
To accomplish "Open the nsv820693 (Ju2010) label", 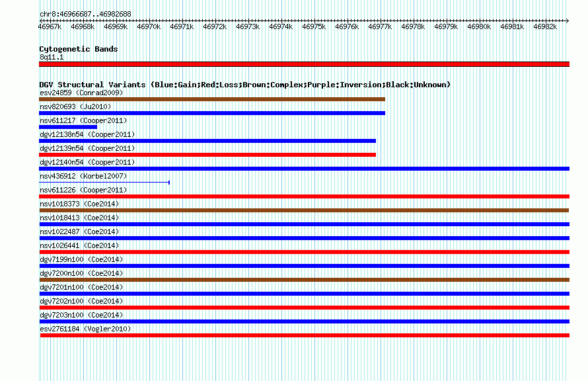I will pos(75,106).
